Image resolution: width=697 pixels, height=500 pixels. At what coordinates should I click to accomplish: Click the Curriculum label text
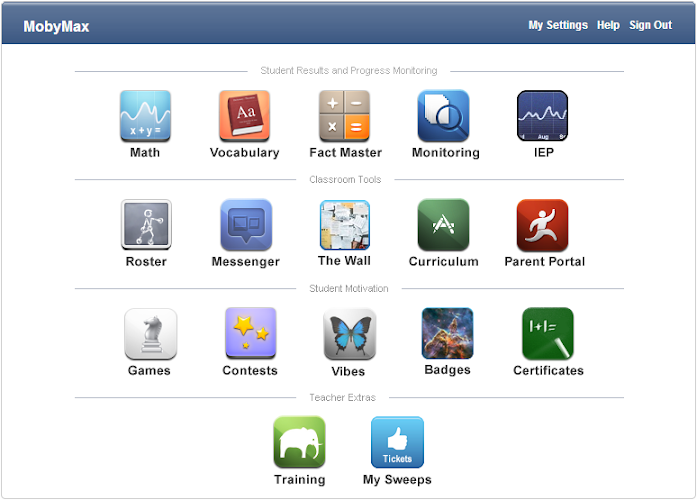[x=444, y=261]
